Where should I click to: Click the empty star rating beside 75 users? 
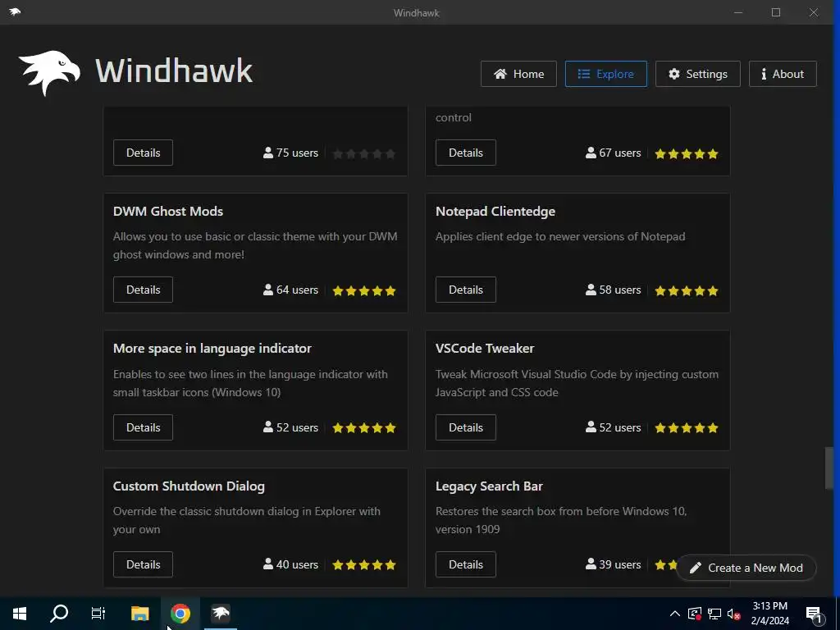click(363, 154)
